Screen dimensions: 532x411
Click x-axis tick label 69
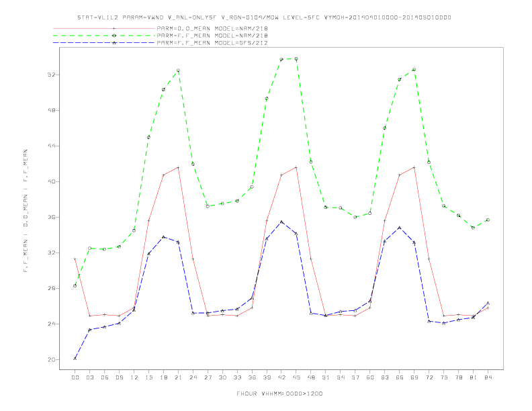pyautogui.click(x=414, y=377)
